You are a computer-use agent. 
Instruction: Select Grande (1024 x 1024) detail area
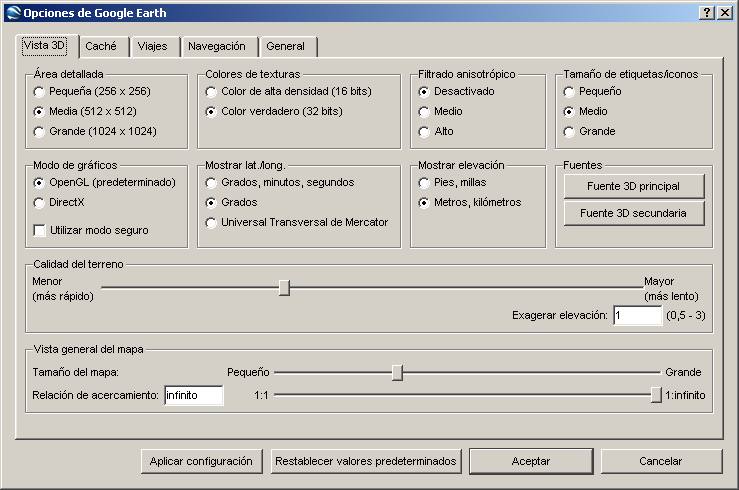click(x=95, y=131)
